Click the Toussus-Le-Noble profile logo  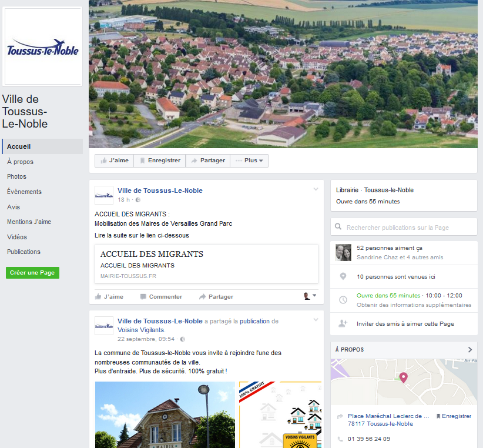pyautogui.click(x=42, y=46)
